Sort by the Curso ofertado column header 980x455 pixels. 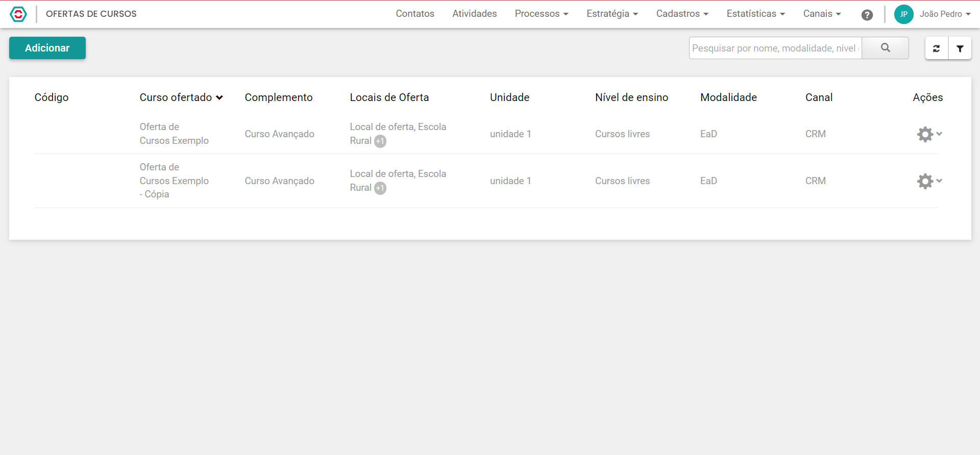pyautogui.click(x=181, y=97)
